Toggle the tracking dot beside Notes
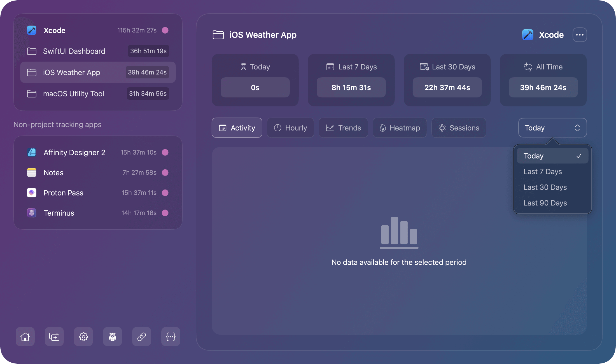Screen dimensions: 616x364 (165, 172)
